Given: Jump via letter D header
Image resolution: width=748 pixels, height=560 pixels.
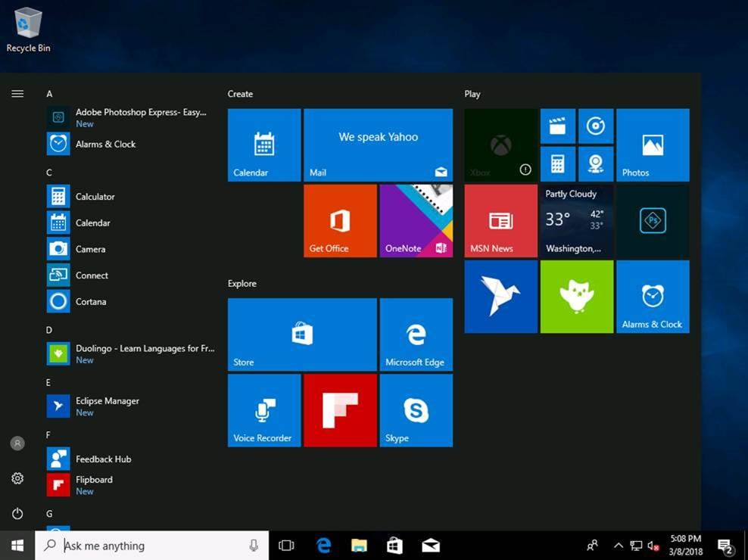Looking at the screenshot, I should [x=49, y=330].
